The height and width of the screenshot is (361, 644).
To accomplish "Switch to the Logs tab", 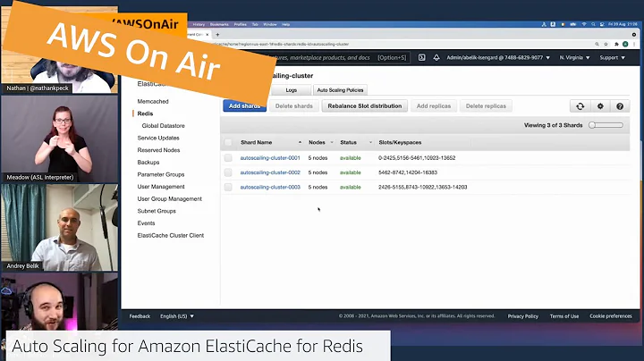I will pos(292,90).
